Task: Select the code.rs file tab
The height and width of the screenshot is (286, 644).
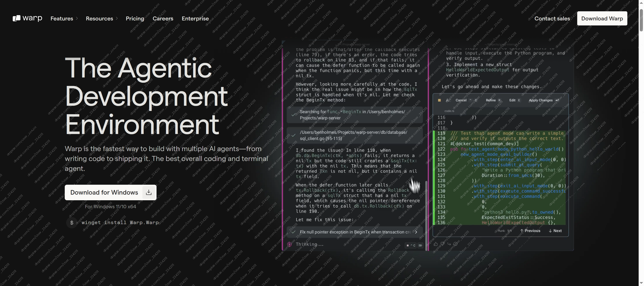Action: [x=449, y=111]
